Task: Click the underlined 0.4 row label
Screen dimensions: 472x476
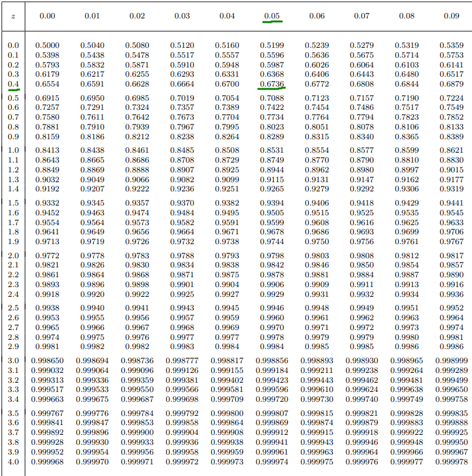Action: click(14, 84)
